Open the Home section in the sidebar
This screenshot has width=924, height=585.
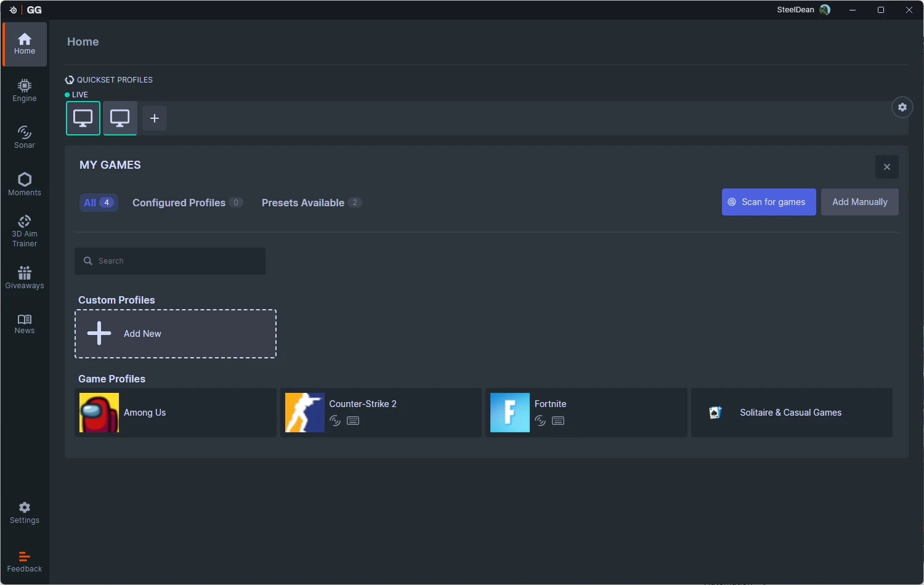[25, 44]
